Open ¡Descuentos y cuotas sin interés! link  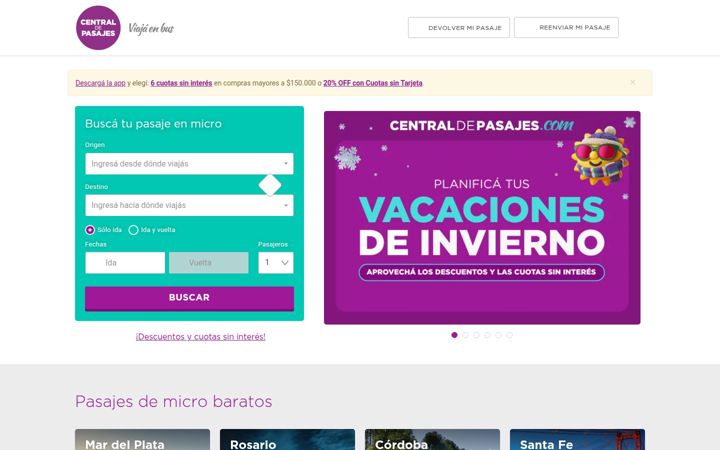[201, 337]
